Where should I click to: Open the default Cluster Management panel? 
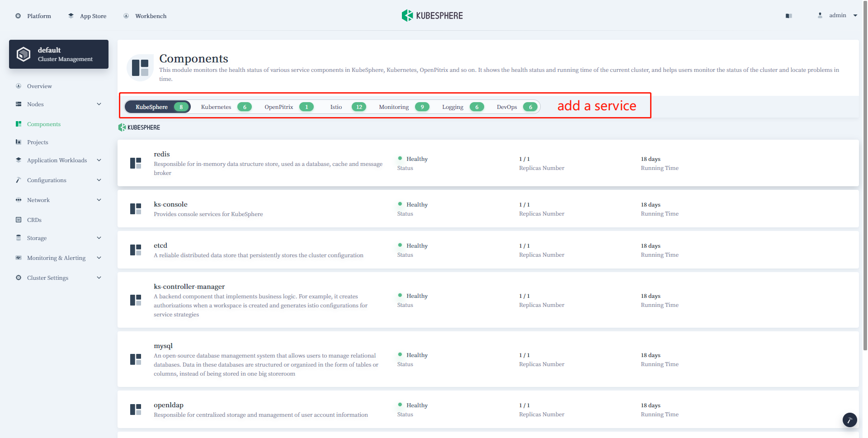(x=58, y=54)
